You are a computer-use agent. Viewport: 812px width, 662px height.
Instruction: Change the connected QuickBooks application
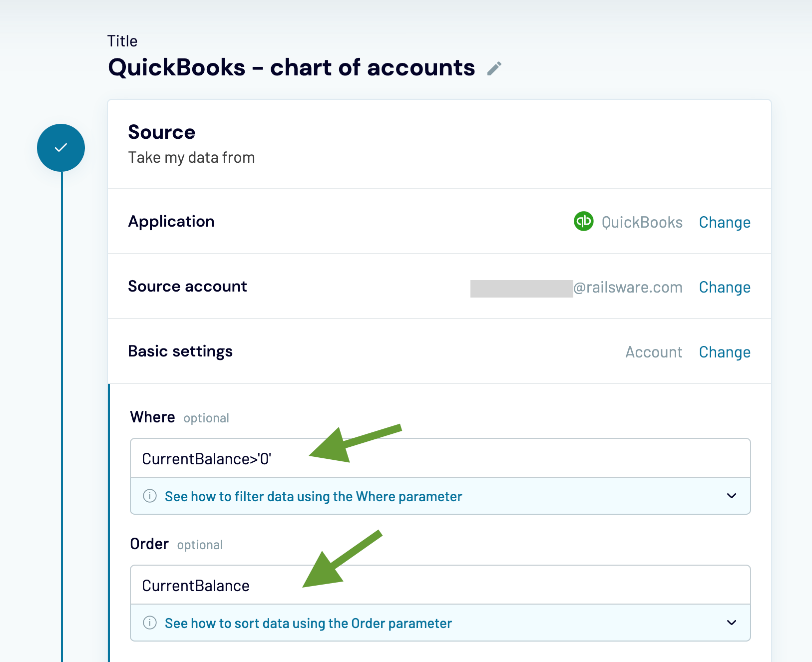[725, 222]
